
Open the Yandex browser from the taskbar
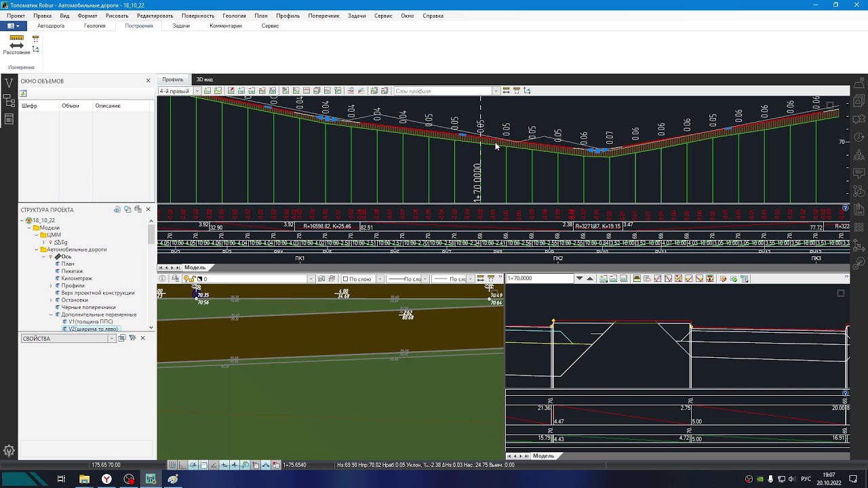tap(106, 479)
